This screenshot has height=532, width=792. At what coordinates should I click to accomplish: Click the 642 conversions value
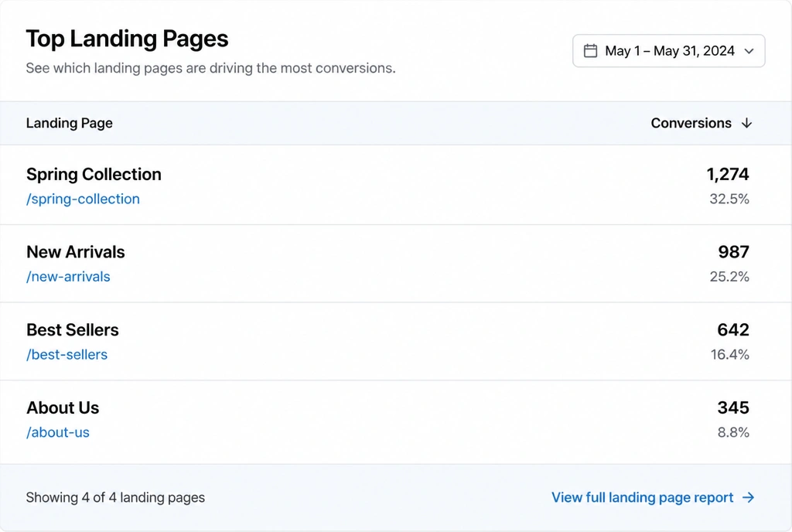pos(733,329)
